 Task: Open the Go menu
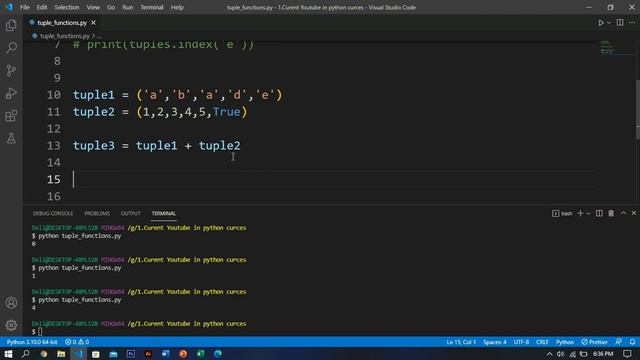pos(111,7)
